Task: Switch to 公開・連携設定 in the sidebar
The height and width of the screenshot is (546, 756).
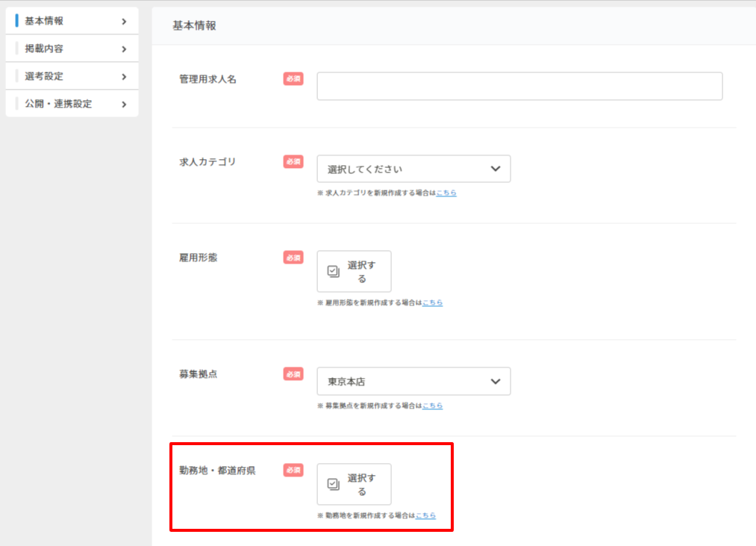Action: 58,105
